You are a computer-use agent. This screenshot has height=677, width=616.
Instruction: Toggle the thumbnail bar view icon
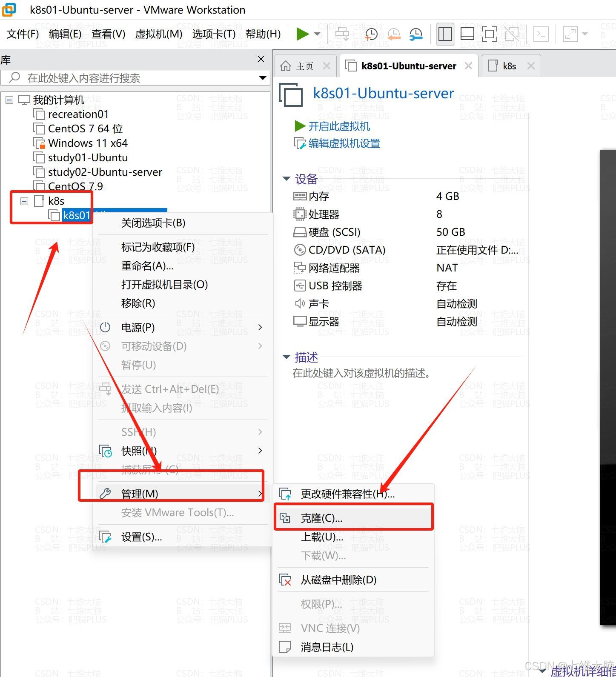click(467, 34)
